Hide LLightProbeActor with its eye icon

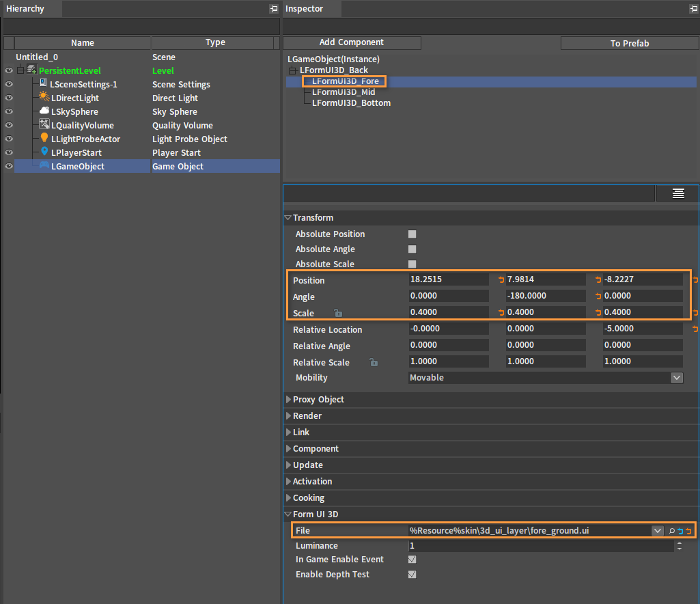click(x=8, y=139)
